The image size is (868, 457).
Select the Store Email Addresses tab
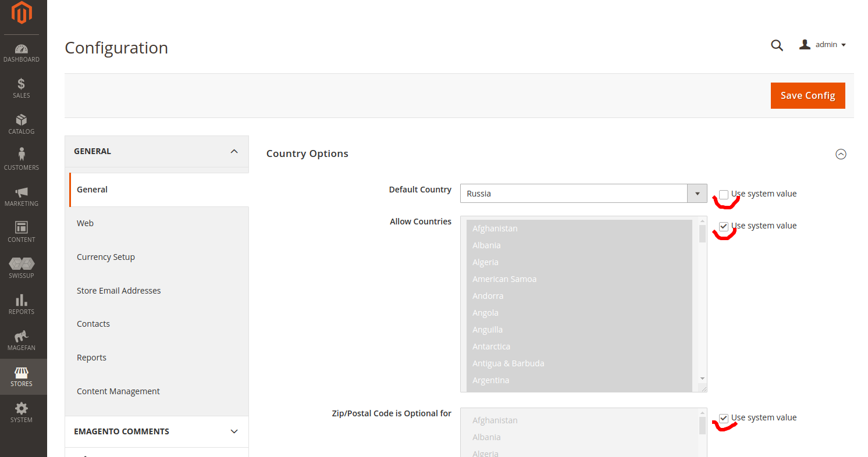119,291
